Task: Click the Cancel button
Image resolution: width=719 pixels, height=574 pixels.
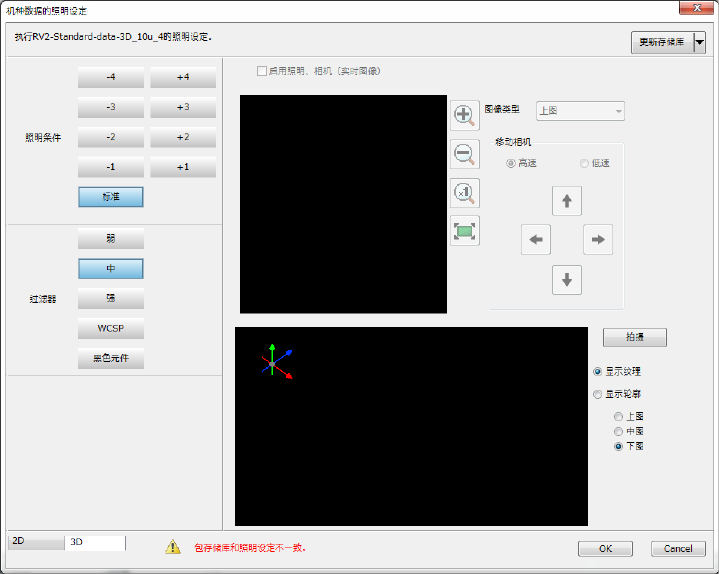Action: click(x=678, y=549)
